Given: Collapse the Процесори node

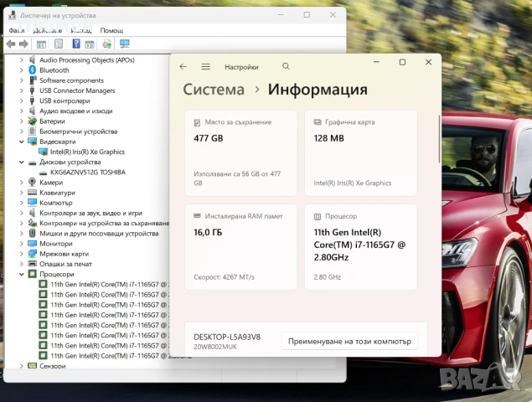Looking at the screenshot, I should tap(22, 274).
